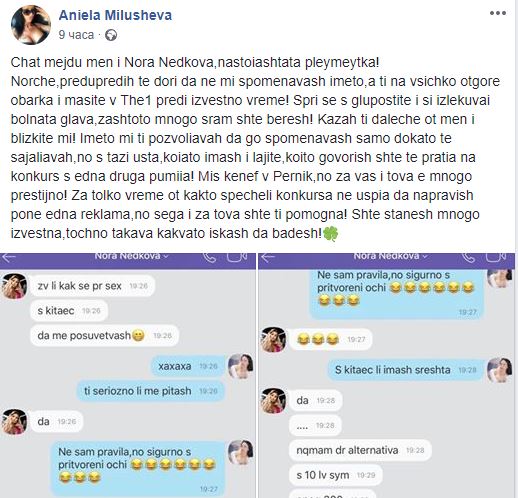
Task: Select the 'xaxaxa' message bubble
Action: (x=188, y=366)
